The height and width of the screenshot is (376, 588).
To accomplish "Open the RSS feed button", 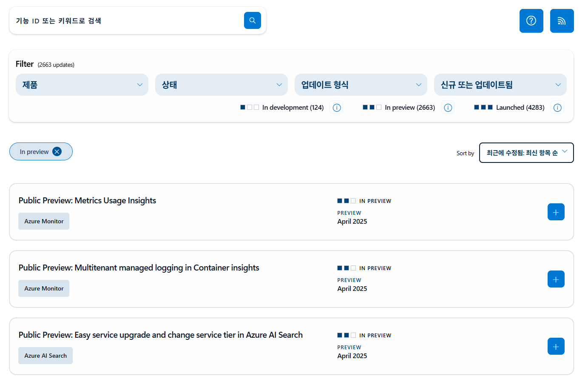I will [562, 21].
